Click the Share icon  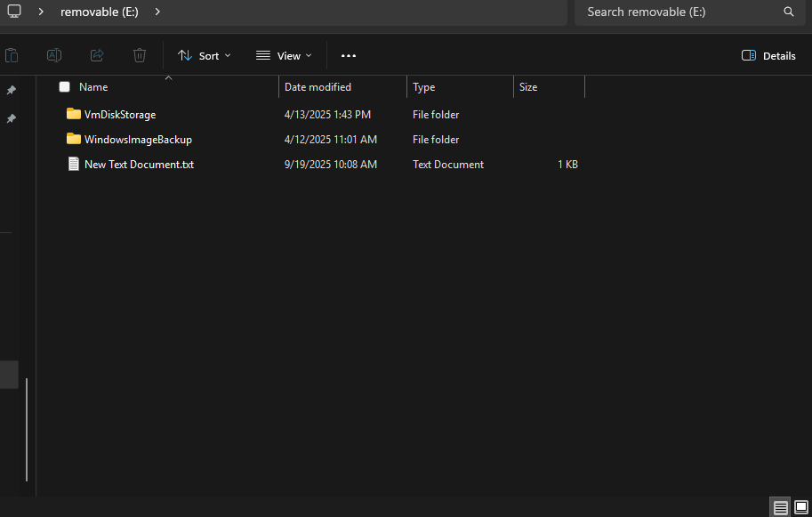pyautogui.click(x=96, y=55)
